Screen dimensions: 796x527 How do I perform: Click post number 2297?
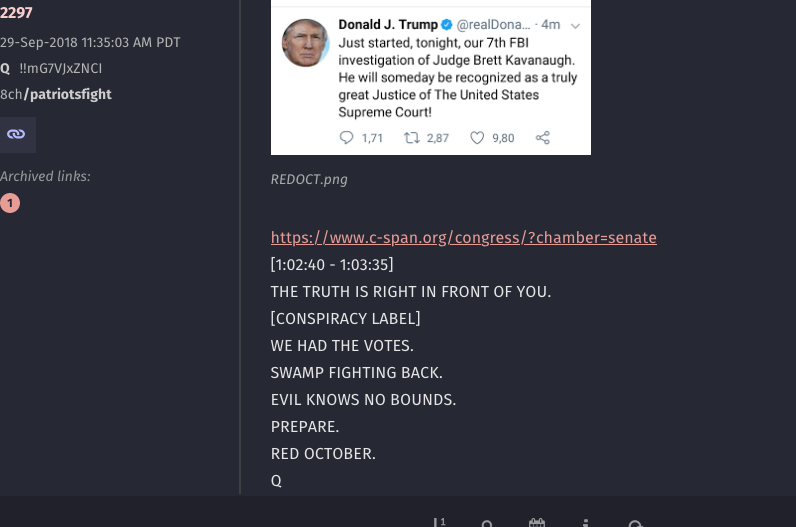pos(16,13)
